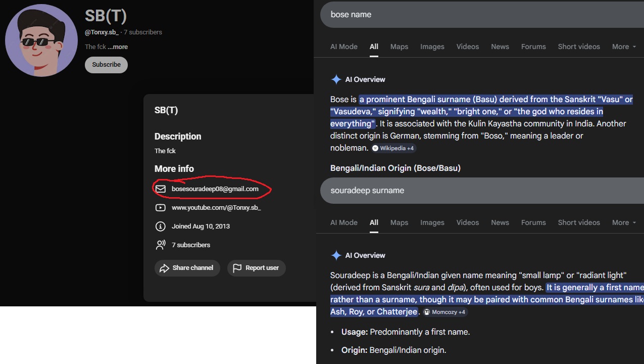This screenshot has width=644, height=364.
Task: Open Forums tab in 'bose name' search
Action: point(533,47)
